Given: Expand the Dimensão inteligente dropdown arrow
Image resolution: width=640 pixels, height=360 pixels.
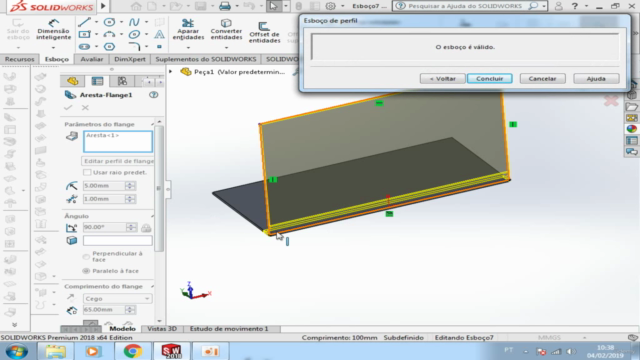Looking at the screenshot, I should coord(53,48).
